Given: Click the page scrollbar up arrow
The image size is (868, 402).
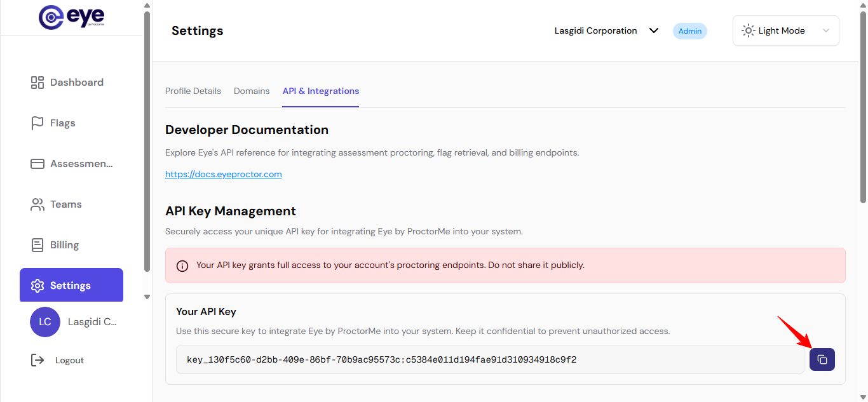Looking at the screenshot, I should pos(863,5).
